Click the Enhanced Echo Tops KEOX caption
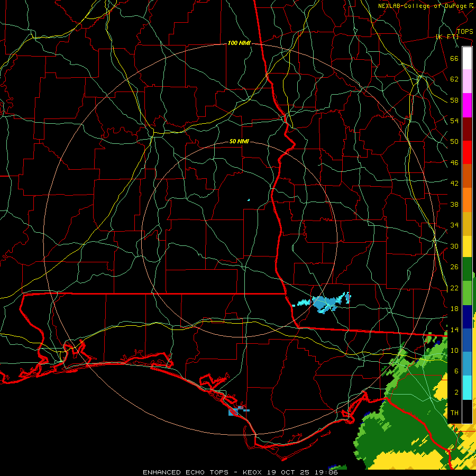476x476 pixels. (240, 472)
